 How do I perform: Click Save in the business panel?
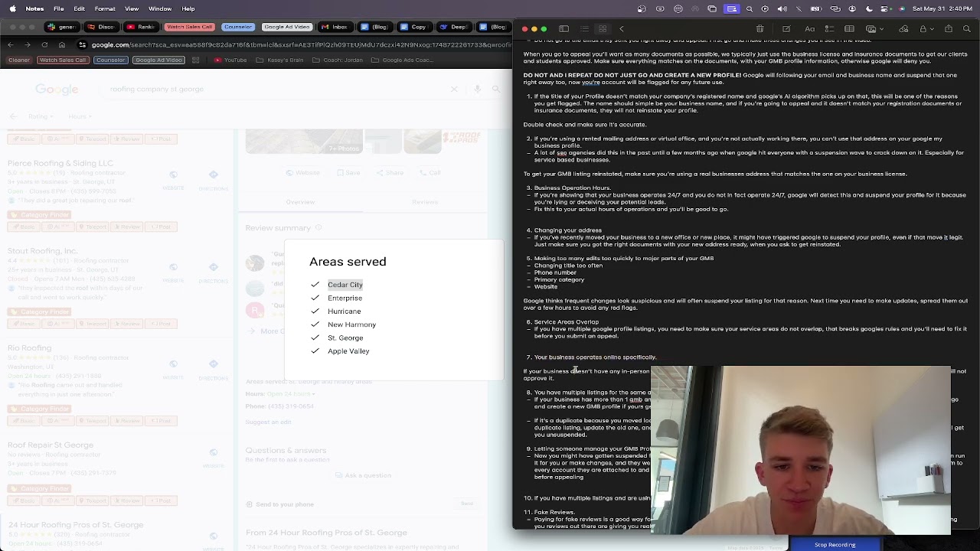[x=348, y=173]
